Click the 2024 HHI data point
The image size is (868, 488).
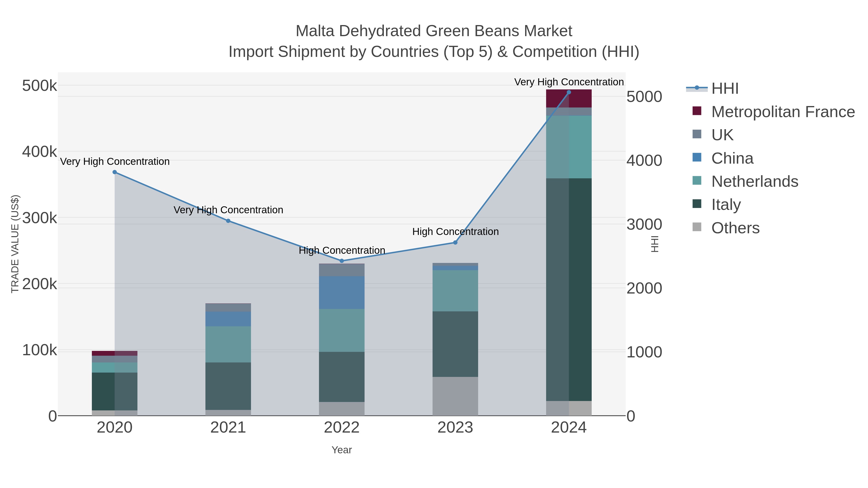pos(569,92)
